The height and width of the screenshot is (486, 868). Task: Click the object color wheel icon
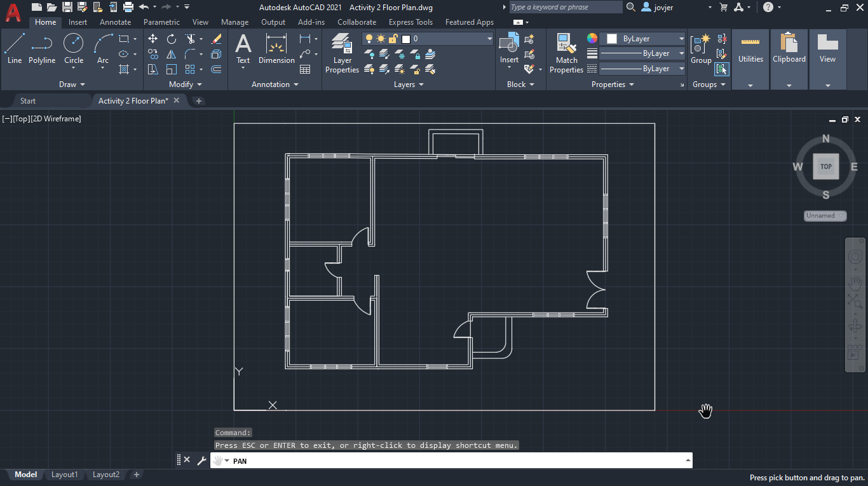tap(592, 38)
